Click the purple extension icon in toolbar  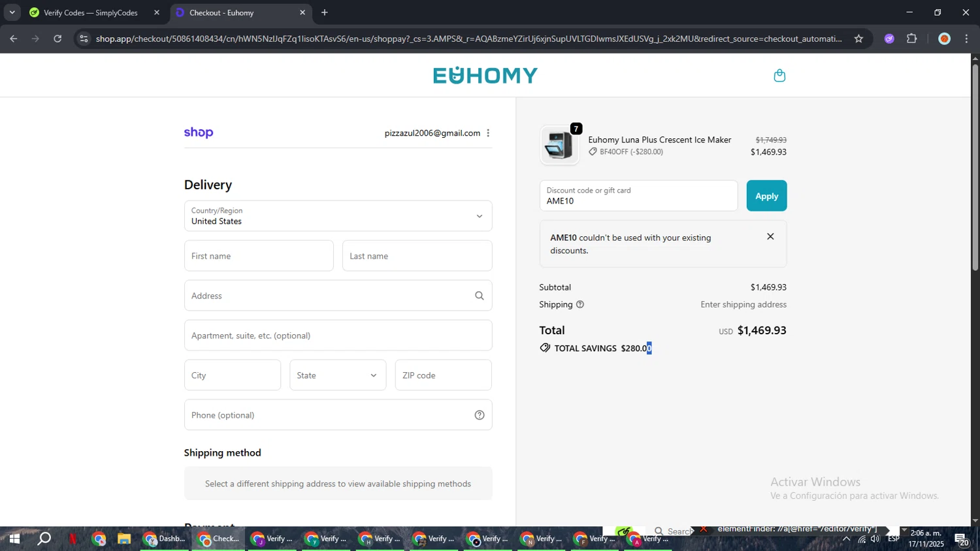(x=889, y=39)
